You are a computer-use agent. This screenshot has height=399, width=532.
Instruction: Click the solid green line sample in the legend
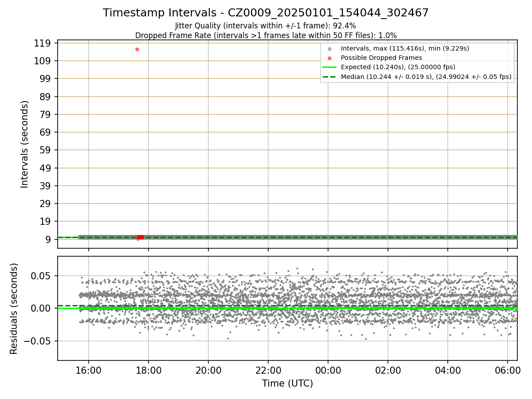[x=329, y=67]
